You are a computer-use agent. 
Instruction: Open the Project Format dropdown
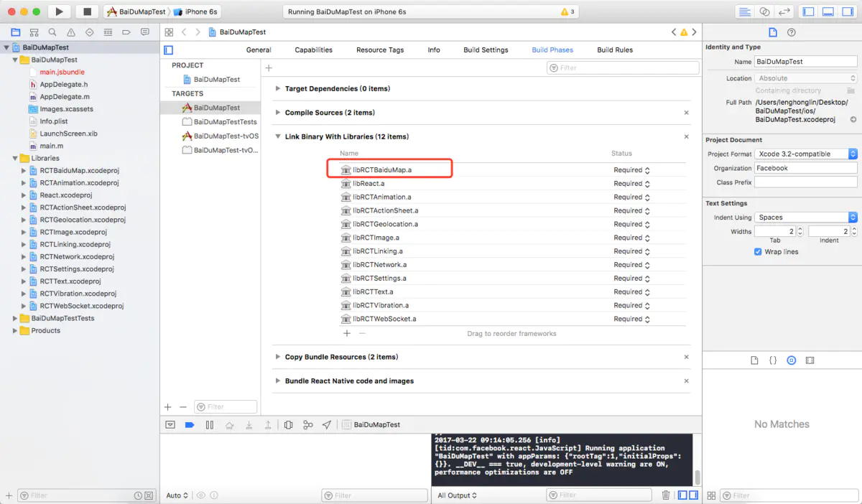[806, 154]
